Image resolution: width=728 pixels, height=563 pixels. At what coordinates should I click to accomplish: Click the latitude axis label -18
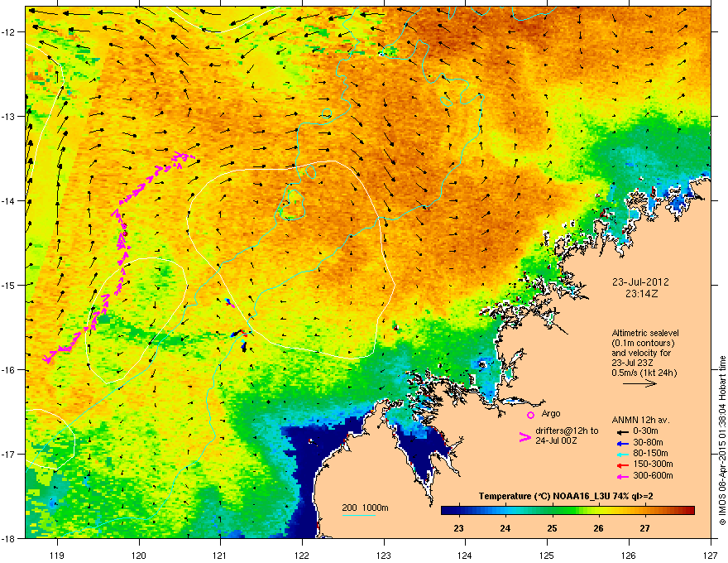9,538
